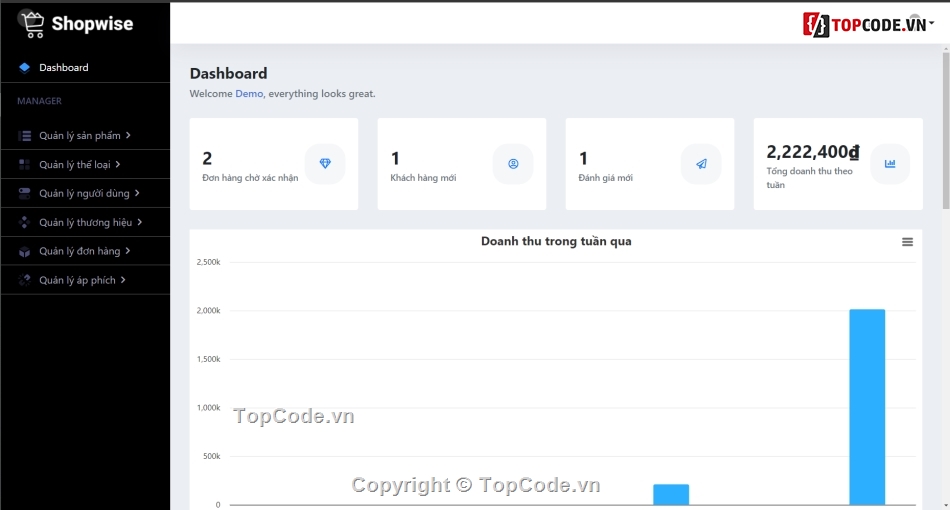Open the Quản lý áp phích menu
This screenshot has width=950, height=510.
click(77, 280)
